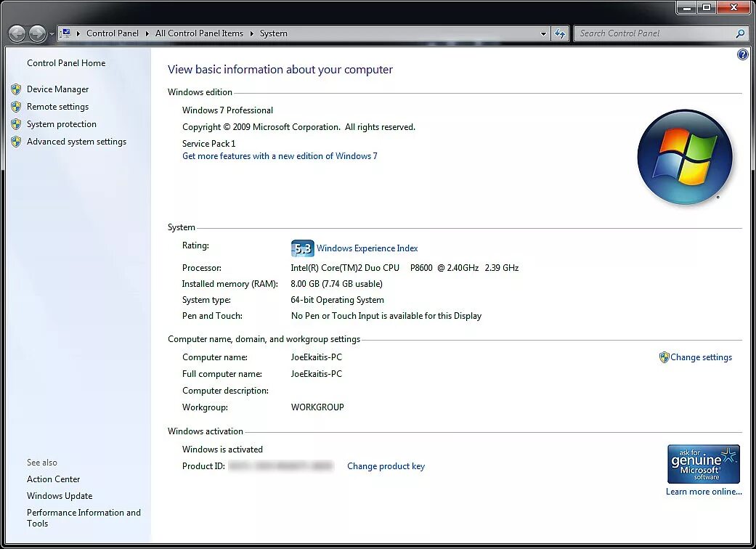Click the shield icon beside Change settings
Screen dimensions: 756x549
664,357
